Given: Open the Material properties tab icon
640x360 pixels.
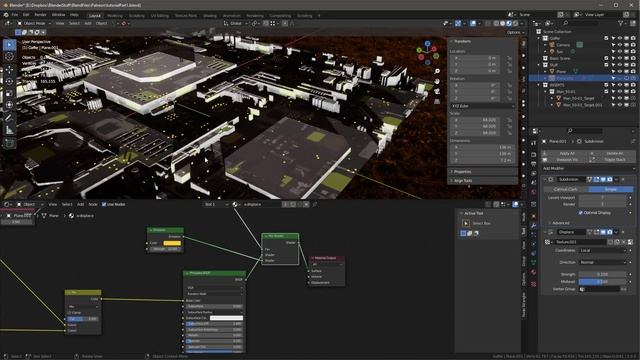Looking at the screenshot, I should [533, 272].
